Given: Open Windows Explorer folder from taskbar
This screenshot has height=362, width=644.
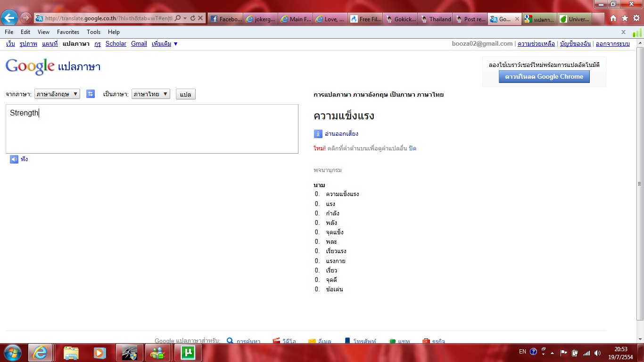Looking at the screenshot, I should point(71,353).
